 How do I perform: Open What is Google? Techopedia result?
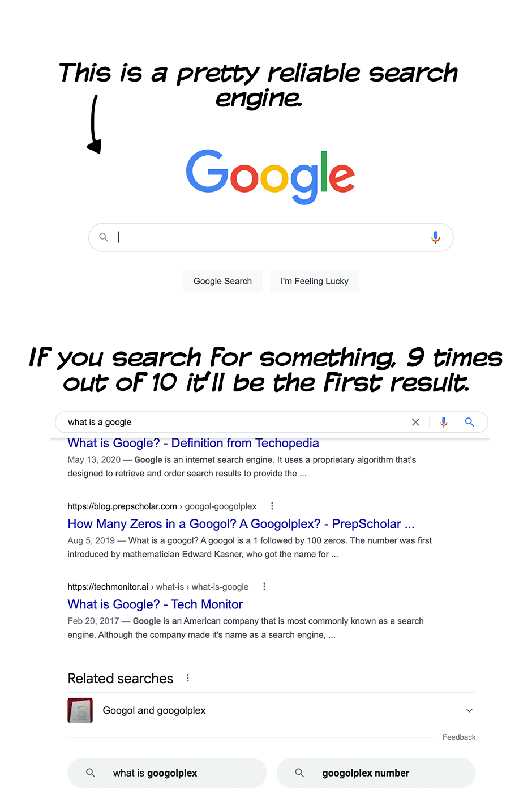(193, 443)
